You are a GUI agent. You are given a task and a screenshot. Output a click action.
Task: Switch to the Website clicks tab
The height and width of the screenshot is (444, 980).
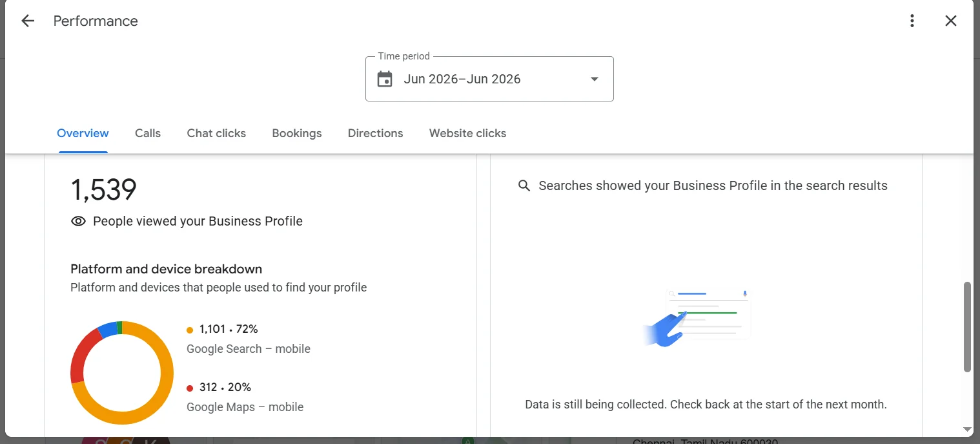[467, 133]
